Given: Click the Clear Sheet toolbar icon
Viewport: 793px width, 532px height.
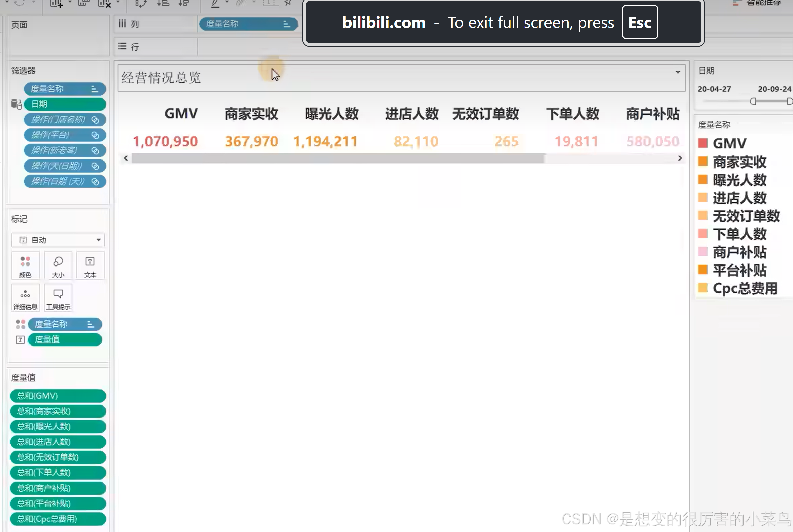Looking at the screenshot, I should click(104, 3).
